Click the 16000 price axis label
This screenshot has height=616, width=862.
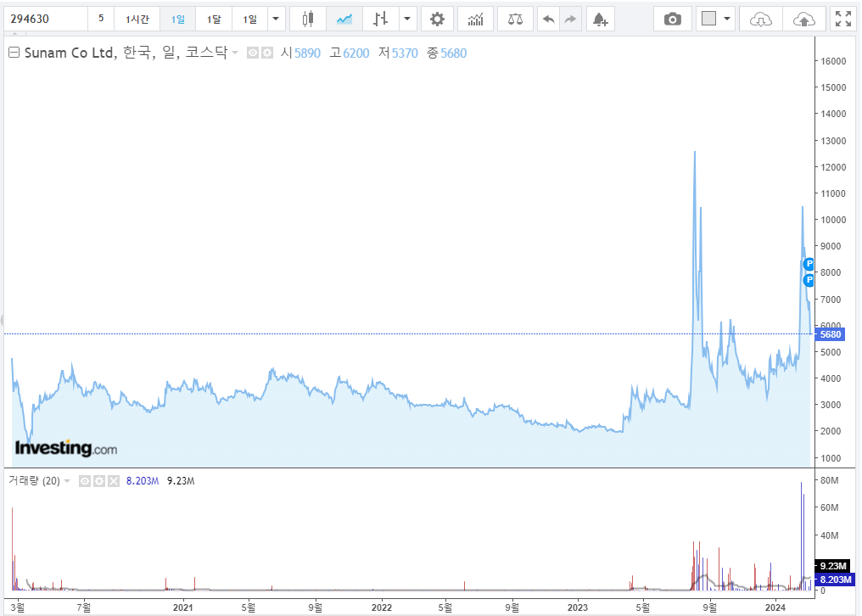[833, 61]
